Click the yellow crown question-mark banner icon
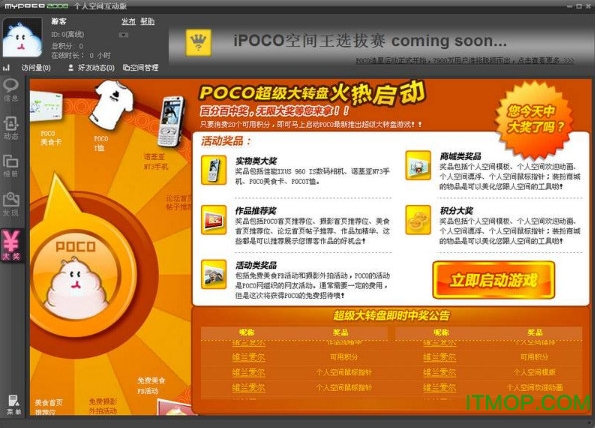 click(198, 42)
